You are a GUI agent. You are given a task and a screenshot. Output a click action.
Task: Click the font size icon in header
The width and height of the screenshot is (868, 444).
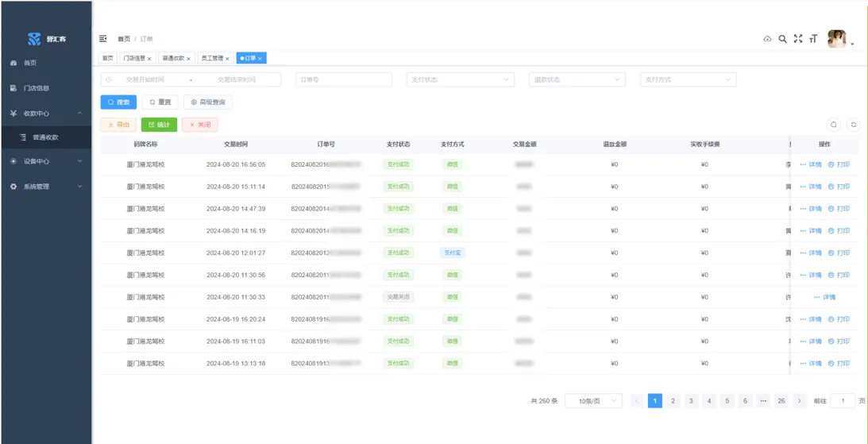(x=813, y=39)
